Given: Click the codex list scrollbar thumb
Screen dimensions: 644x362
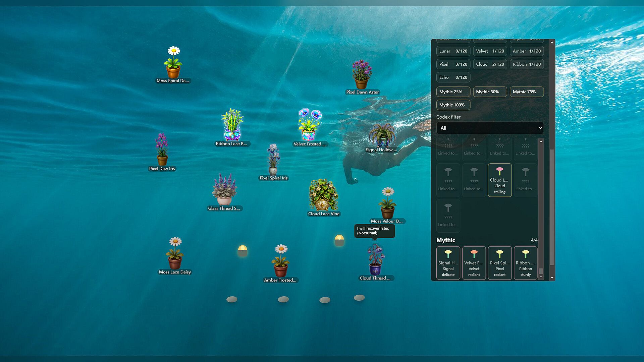Looking at the screenshot, I should pyautogui.click(x=541, y=271).
